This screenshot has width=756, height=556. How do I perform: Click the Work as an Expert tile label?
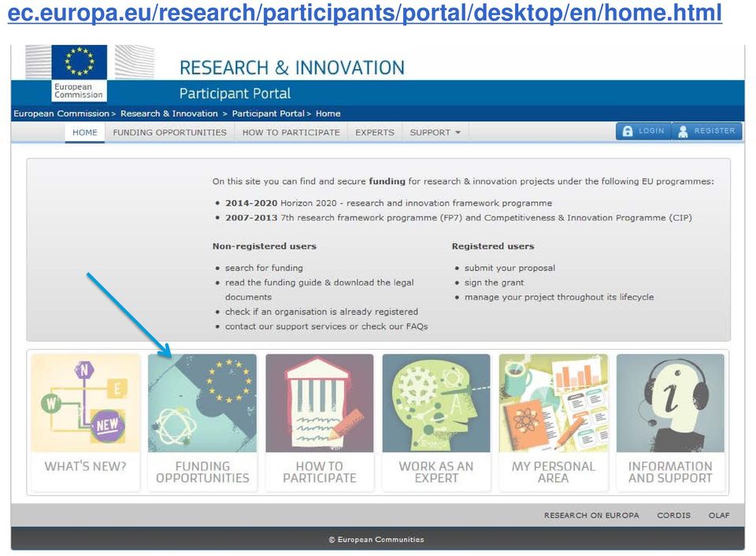click(x=436, y=472)
